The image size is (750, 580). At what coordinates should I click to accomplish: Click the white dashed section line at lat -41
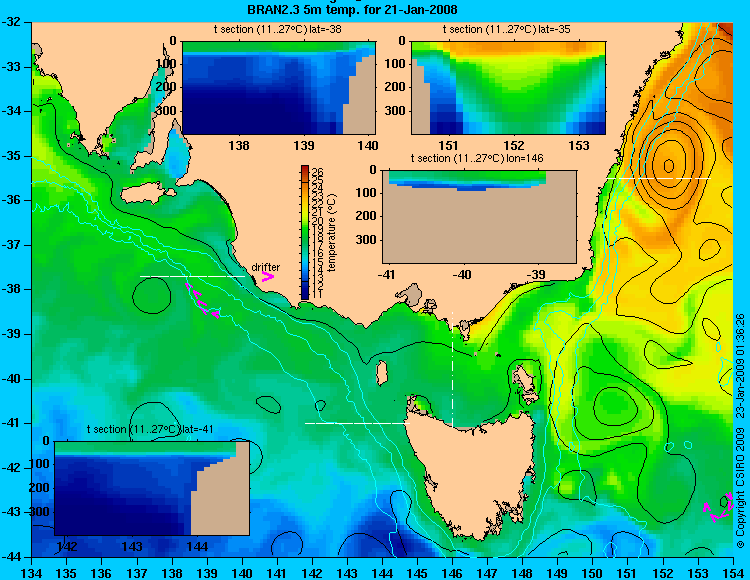point(357,423)
